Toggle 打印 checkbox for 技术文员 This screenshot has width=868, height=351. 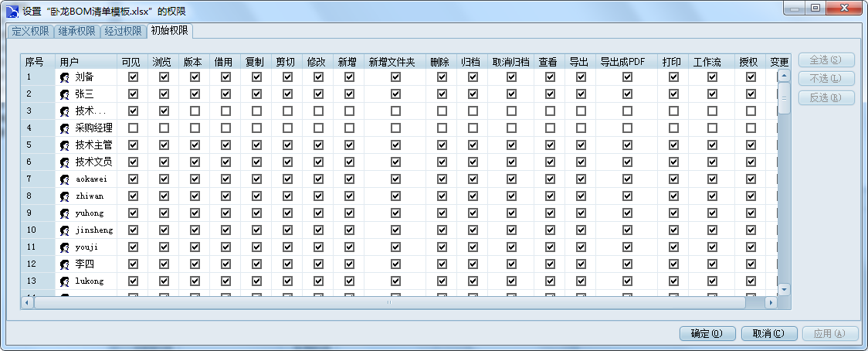[x=673, y=162]
